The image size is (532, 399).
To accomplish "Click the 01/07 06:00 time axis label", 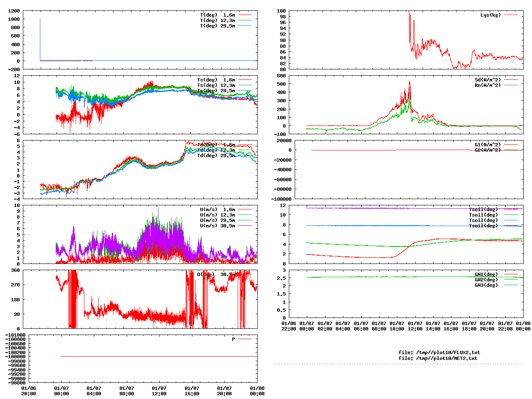I will tap(361, 326).
